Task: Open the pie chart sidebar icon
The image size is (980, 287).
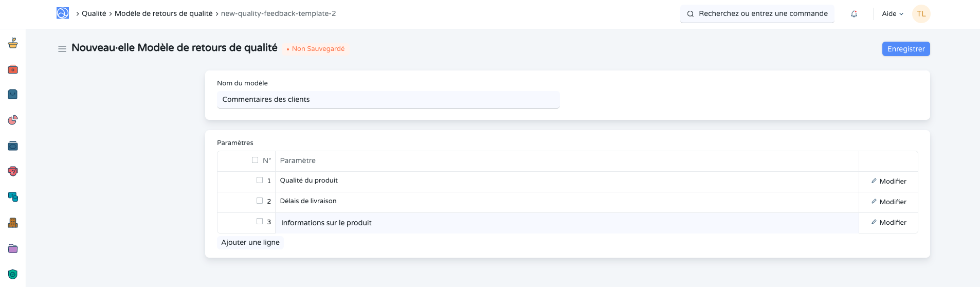Action: [x=13, y=120]
